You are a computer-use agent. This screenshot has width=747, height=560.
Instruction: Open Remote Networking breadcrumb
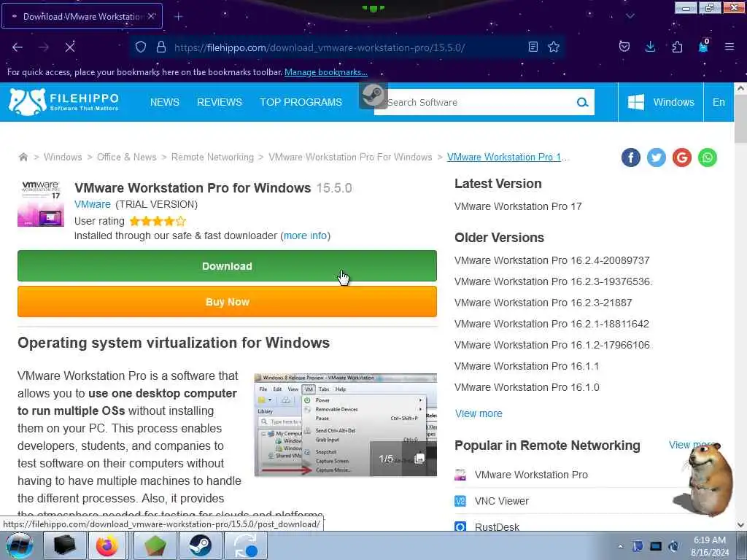[212, 157]
